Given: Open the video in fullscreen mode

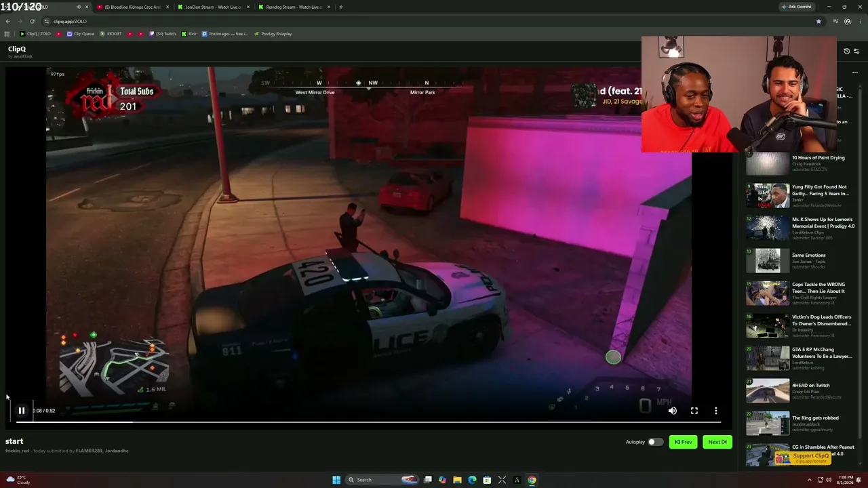Looking at the screenshot, I should click(694, 411).
